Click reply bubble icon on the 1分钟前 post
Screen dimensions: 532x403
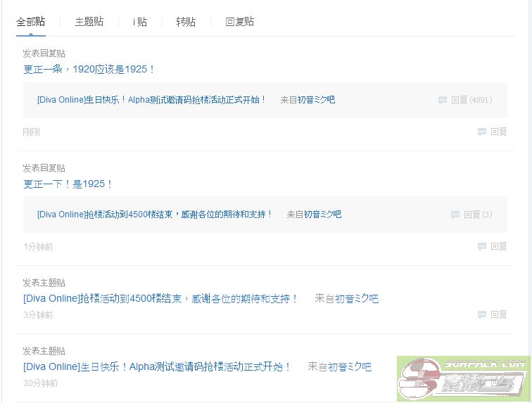coord(482,247)
